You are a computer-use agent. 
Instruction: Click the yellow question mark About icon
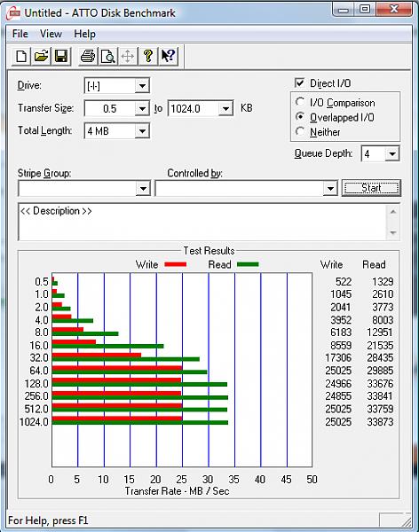pyautogui.click(x=148, y=56)
